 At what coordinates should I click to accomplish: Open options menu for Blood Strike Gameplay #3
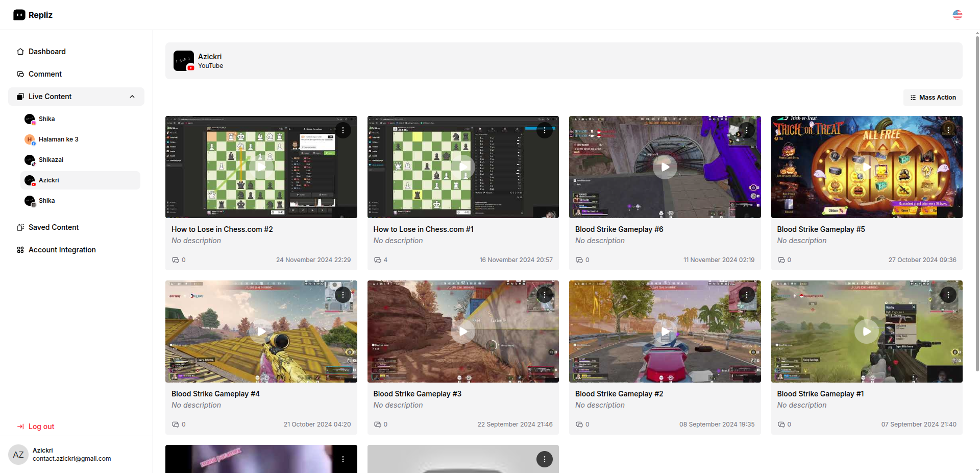[545, 295]
